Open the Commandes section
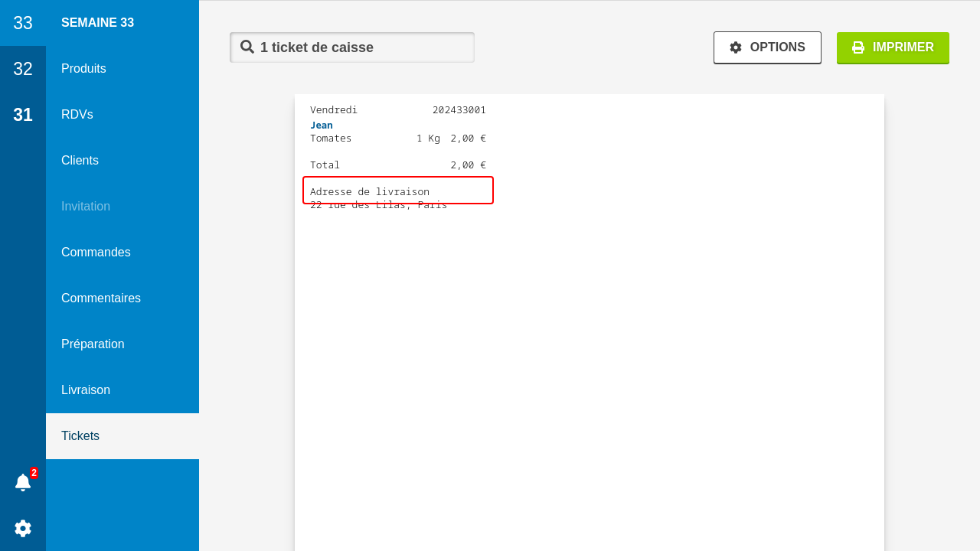Viewport: 980px width, 551px height. pyautogui.click(x=96, y=253)
